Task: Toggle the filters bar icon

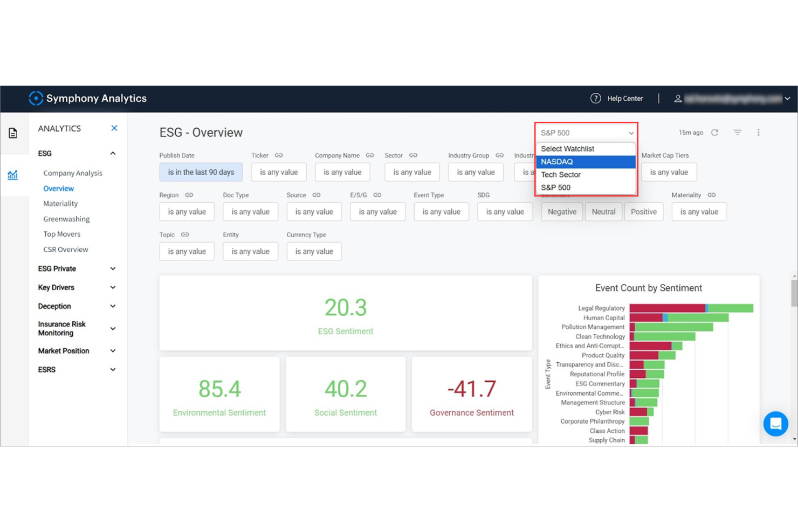Action: 738,133
